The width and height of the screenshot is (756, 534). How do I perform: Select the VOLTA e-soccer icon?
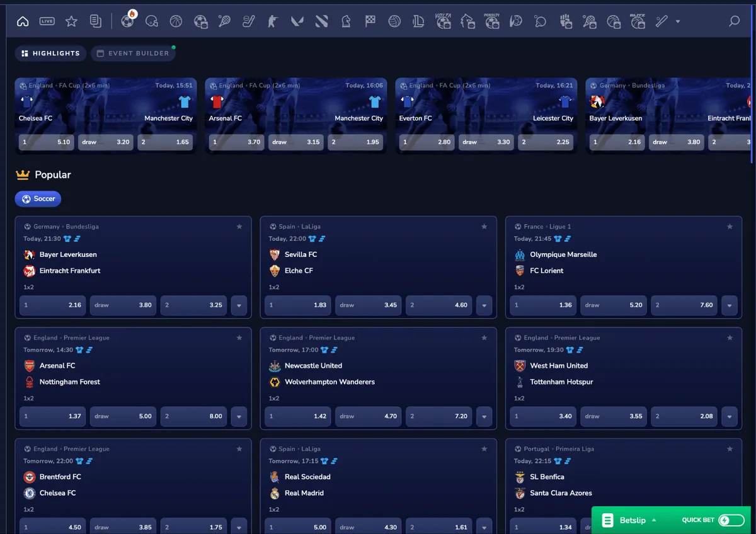444,21
